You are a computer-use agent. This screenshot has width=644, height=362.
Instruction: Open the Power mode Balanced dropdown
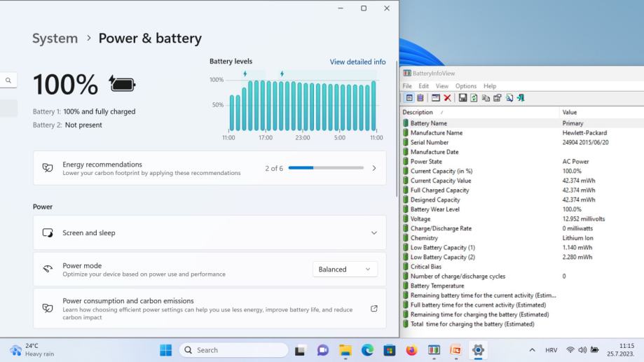[x=345, y=270]
